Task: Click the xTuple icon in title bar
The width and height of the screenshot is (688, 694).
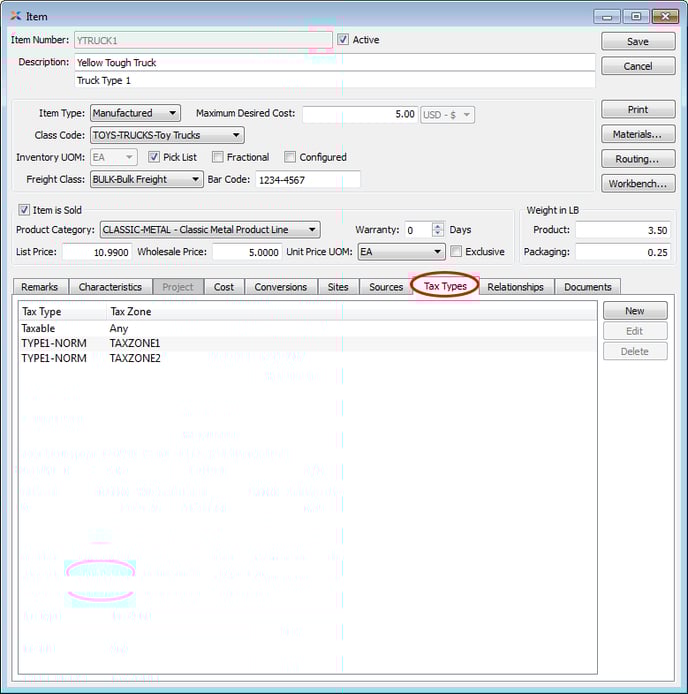Action: (x=14, y=16)
